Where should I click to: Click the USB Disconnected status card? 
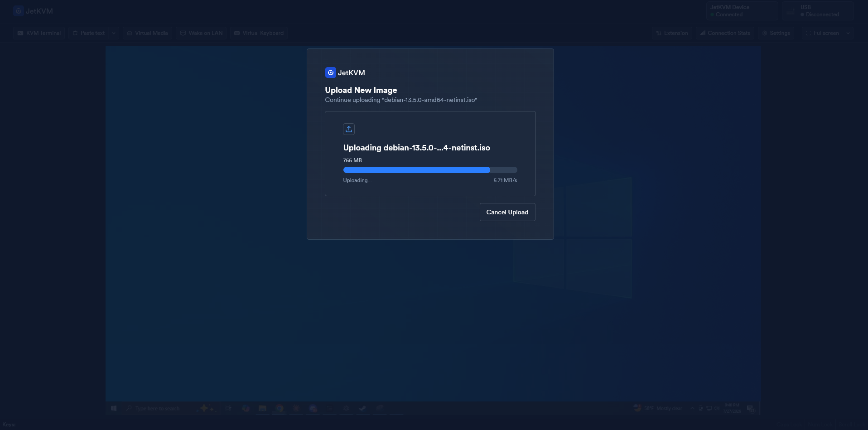pyautogui.click(x=819, y=11)
